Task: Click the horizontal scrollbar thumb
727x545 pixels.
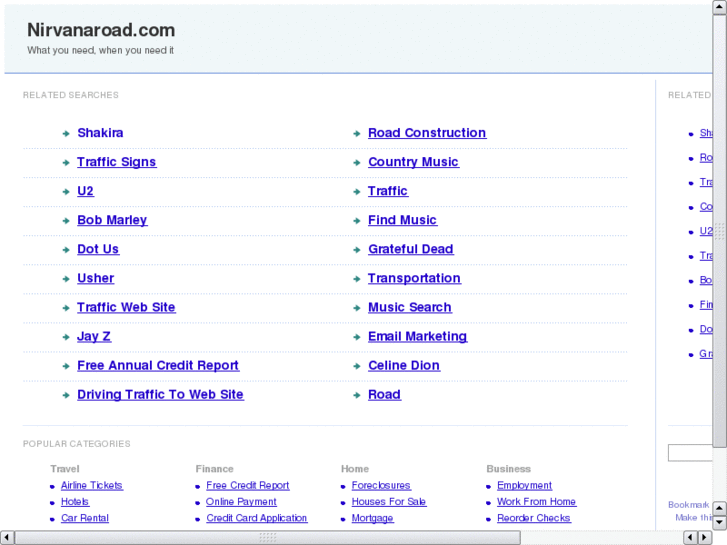Action: tap(268, 538)
